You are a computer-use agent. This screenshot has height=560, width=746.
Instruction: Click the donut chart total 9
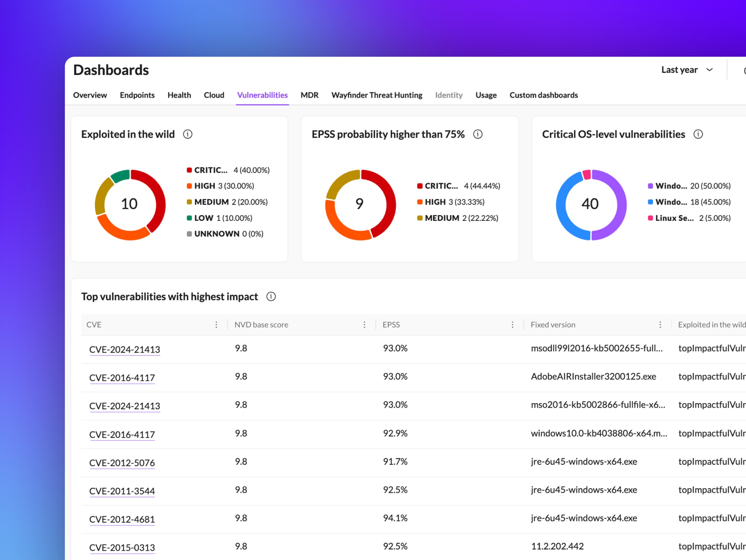(360, 204)
